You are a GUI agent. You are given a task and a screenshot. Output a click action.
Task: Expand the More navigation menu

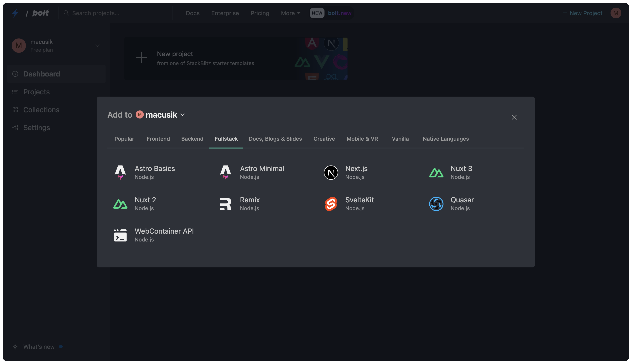click(x=290, y=13)
